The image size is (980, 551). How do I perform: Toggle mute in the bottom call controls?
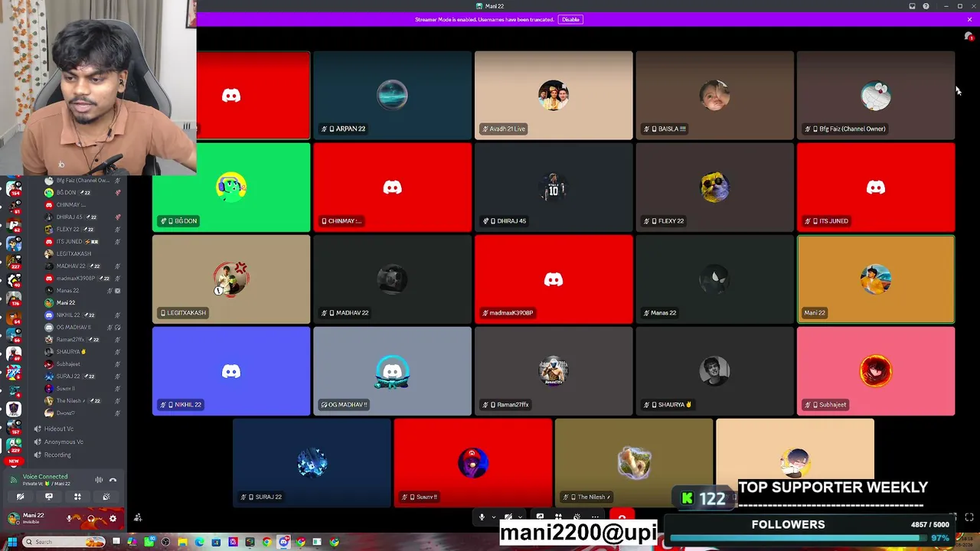point(482,518)
